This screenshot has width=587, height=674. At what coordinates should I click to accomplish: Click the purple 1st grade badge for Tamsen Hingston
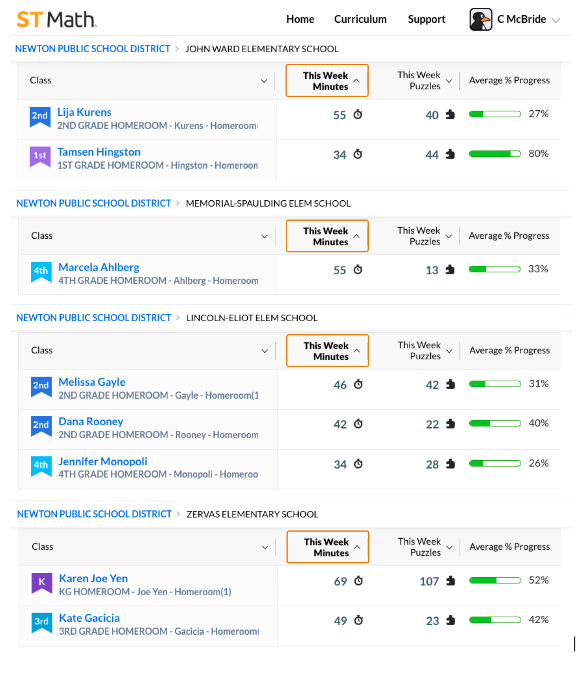click(x=40, y=157)
